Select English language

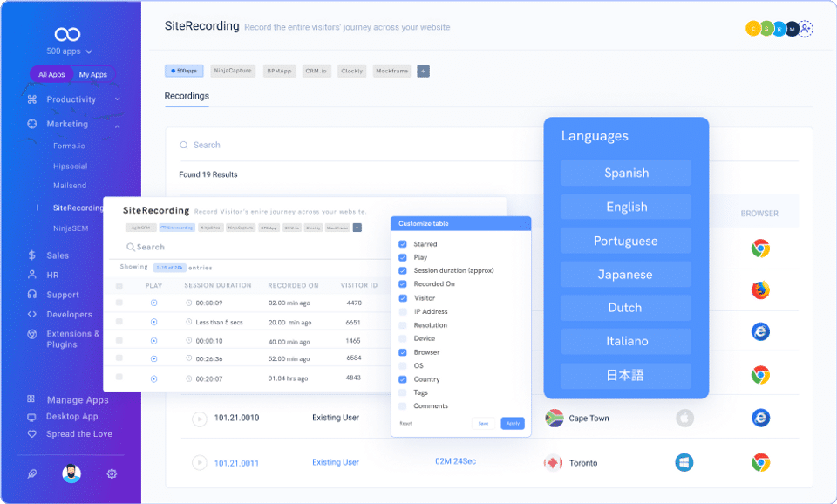626,207
